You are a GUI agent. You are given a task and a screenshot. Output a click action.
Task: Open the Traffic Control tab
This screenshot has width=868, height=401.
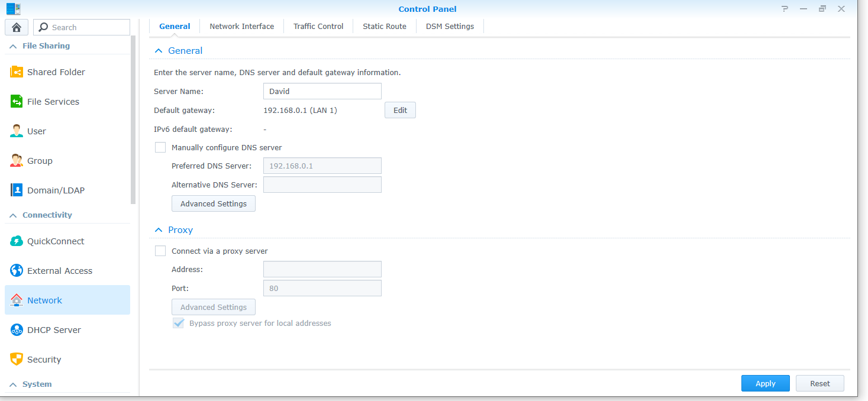318,26
